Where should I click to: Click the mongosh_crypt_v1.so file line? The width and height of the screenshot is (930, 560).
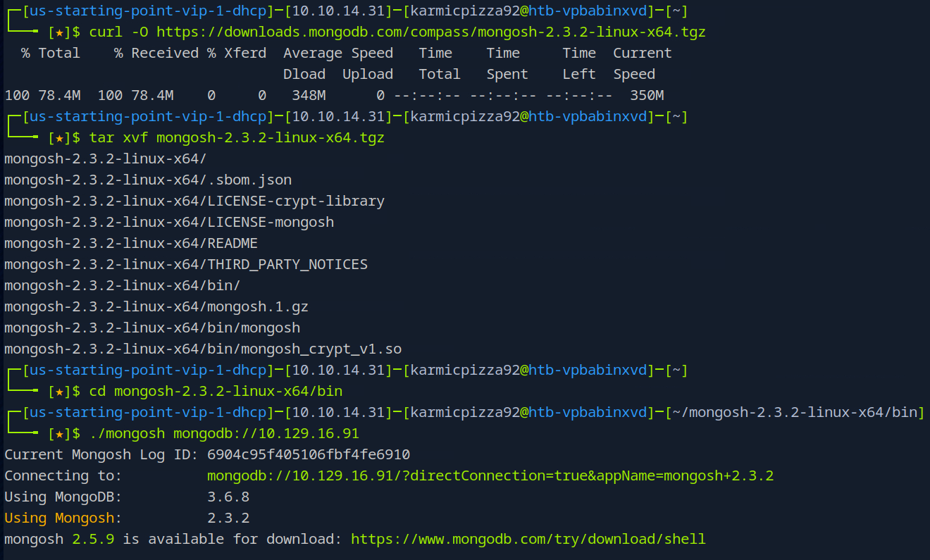coord(203,349)
